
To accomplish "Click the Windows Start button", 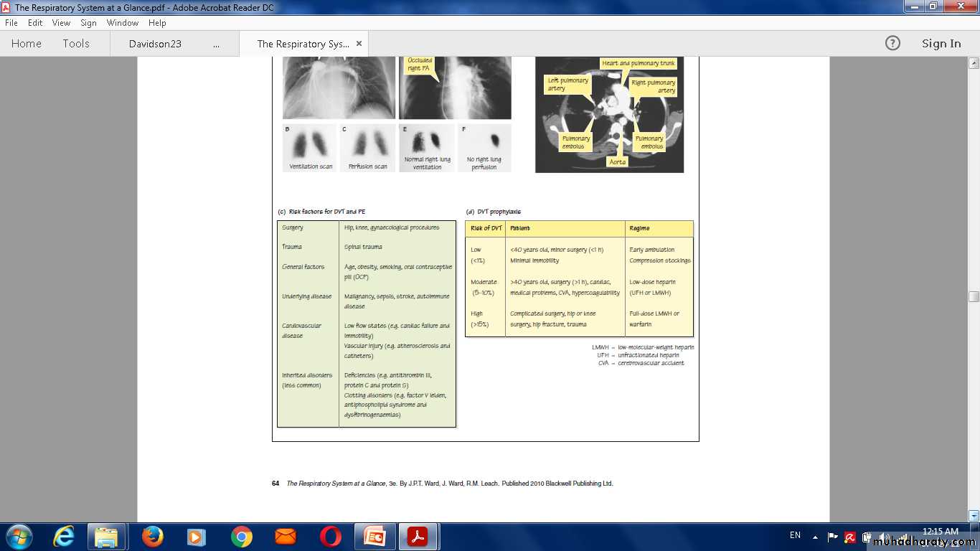I will (18, 537).
